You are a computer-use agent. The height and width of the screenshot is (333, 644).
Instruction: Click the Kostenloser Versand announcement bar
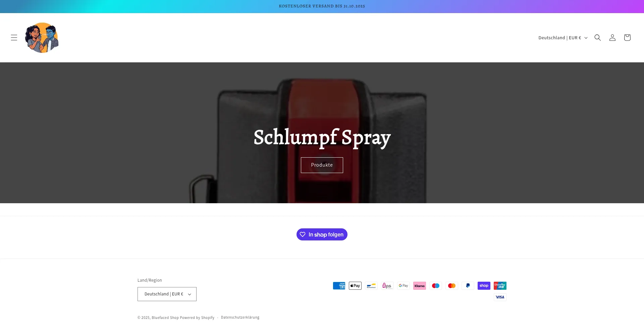coord(322,6)
